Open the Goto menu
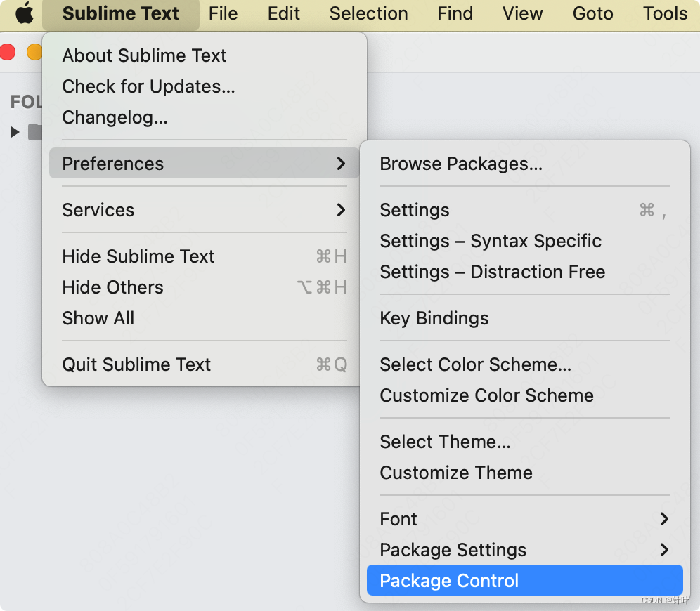 pos(592,13)
